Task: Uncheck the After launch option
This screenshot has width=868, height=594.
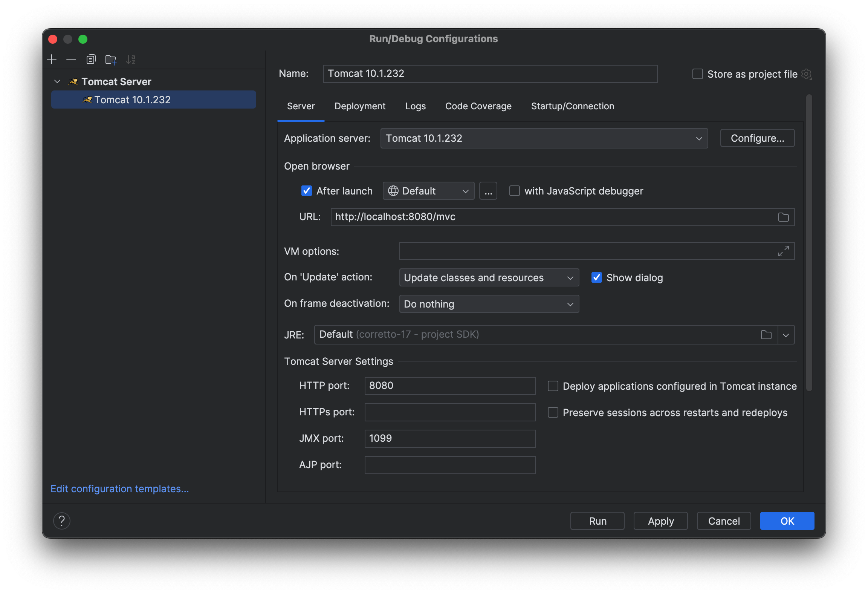Action: pos(307,191)
